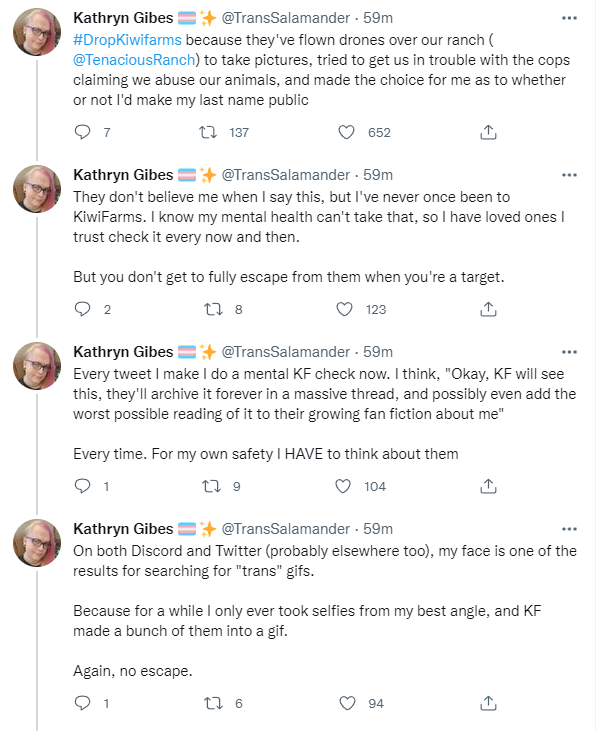This screenshot has width=600, height=731.
Task: Like the tweet with 123 likes
Action: [345, 309]
